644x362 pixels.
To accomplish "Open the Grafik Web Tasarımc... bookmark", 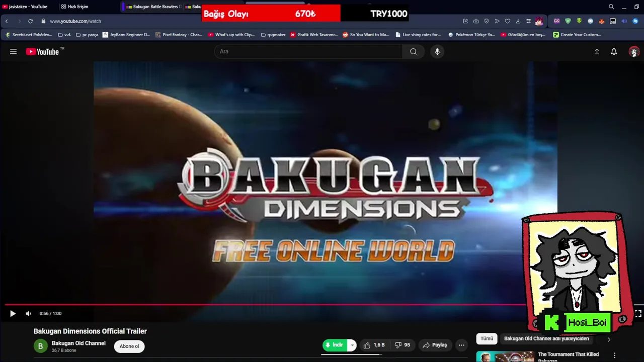I will tap(314, 35).
